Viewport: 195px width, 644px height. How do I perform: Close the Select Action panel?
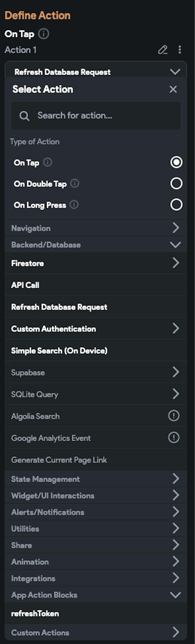pos(173,89)
